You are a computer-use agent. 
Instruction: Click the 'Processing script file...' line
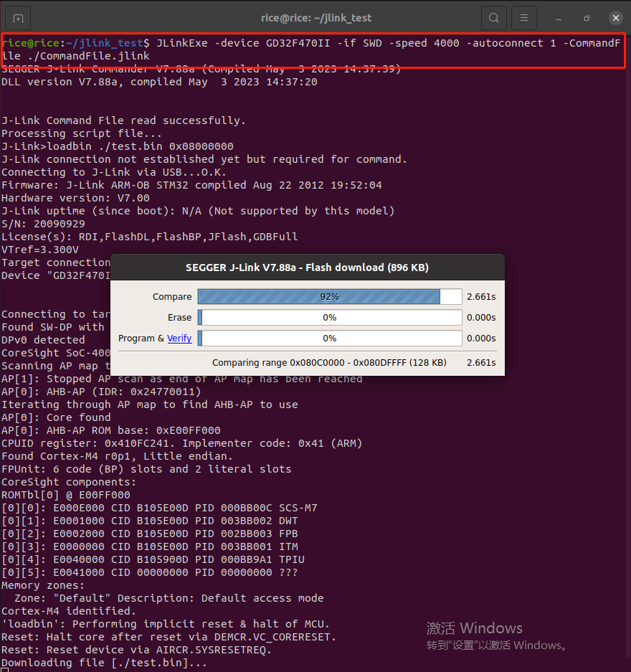click(x=82, y=133)
